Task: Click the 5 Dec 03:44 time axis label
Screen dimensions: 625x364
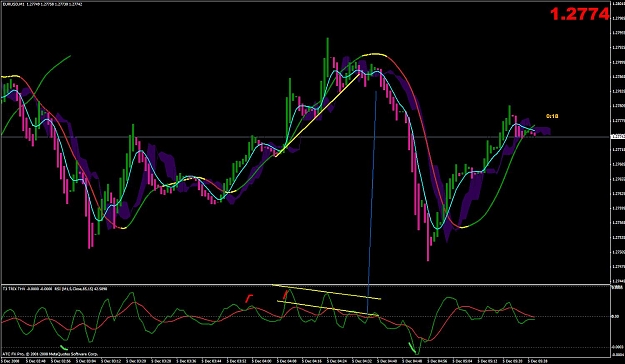Action: point(211,360)
